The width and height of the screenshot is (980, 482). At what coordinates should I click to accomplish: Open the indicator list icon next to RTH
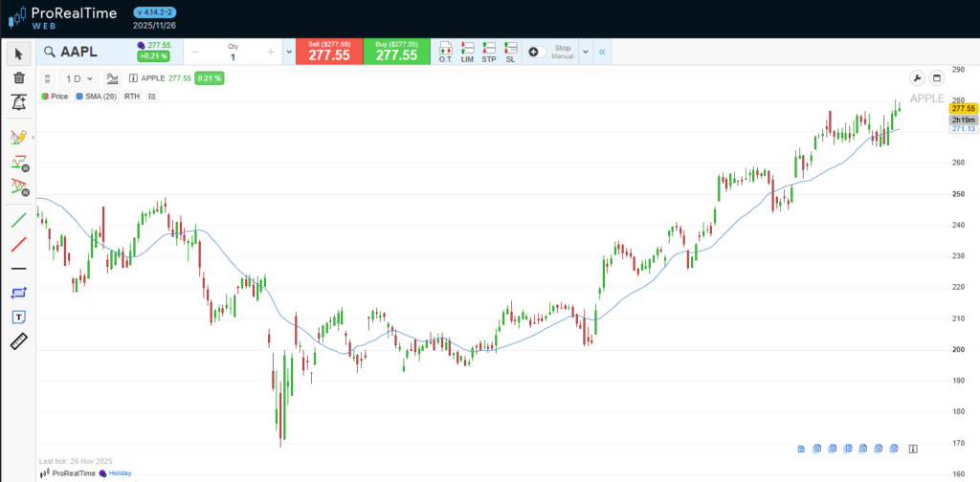(x=152, y=97)
